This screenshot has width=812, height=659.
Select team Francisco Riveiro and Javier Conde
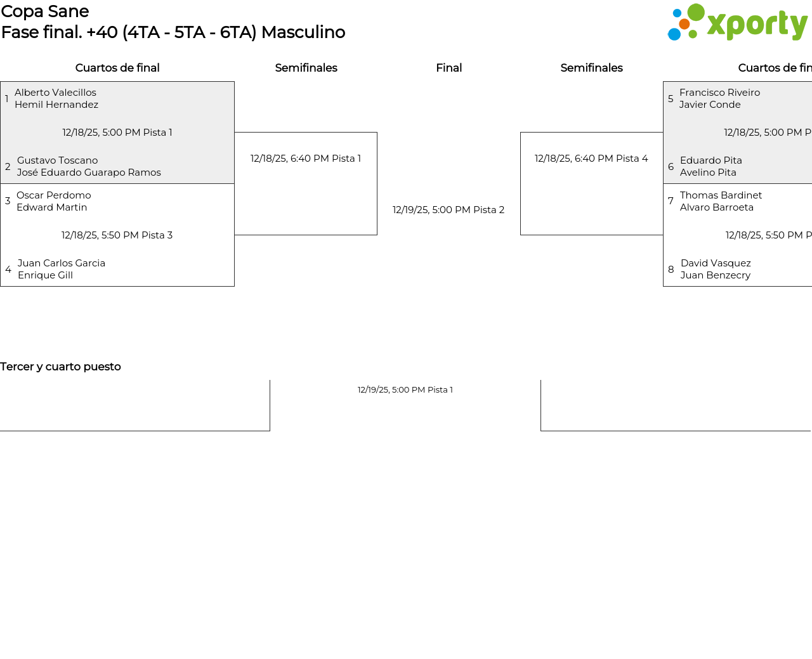click(x=719, y=98)
